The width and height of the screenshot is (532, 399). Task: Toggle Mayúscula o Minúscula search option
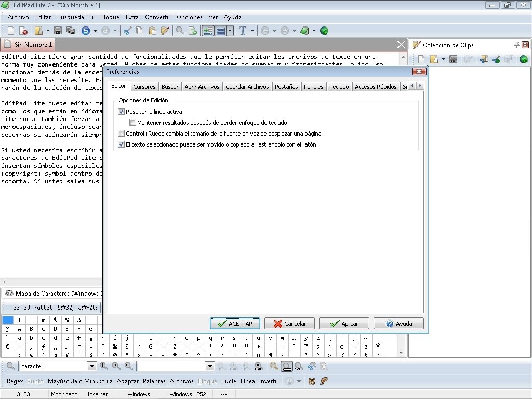pos(80,381)
